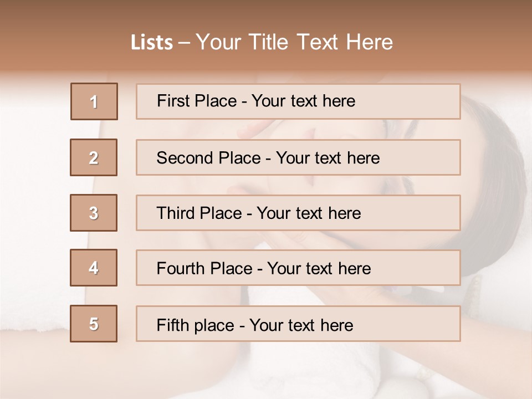The image size is (532, 399).
Task: Click the number 1 box
Action: click(x=94, y=101)
